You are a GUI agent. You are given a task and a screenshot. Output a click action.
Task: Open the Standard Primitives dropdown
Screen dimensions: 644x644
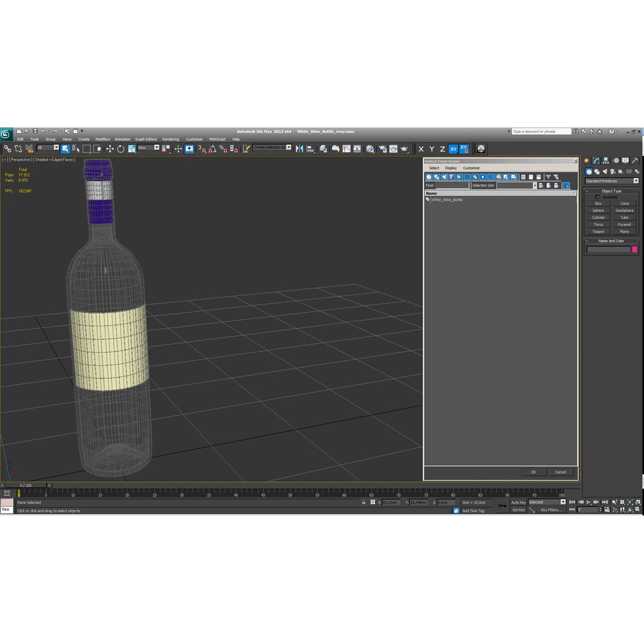(x=636, y=181)
